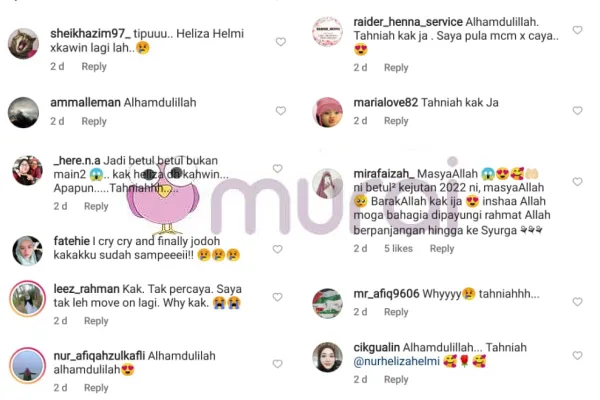Toggle like on cikgualin's comment

coord(577,355)
